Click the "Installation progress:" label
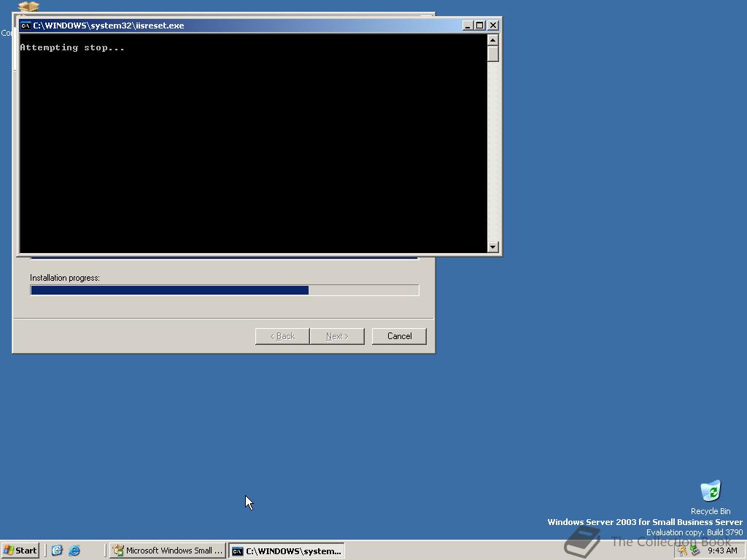747x560 pixels. pyautogui.click(x=65, y=278)
